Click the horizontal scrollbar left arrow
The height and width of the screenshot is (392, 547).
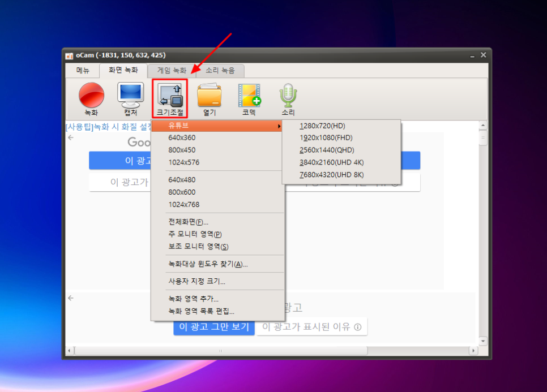69,351
